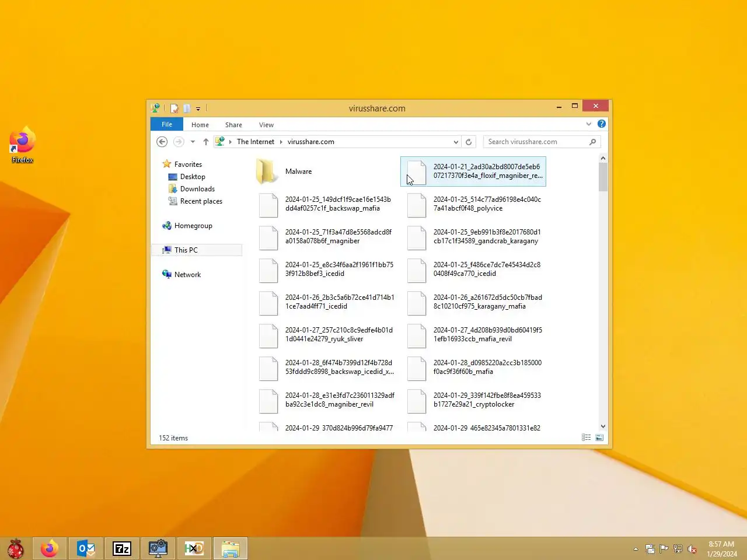This screenshot has width=747, height=560.
Task: Select file 3f912b8bef3_icedid
Action: click(326, 269)
